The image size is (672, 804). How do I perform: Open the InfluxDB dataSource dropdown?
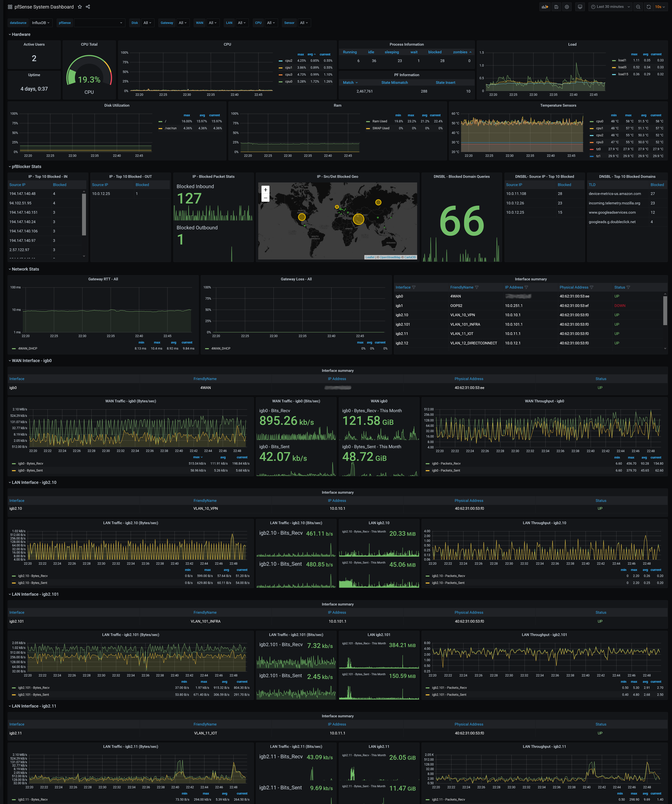(41, 23)
